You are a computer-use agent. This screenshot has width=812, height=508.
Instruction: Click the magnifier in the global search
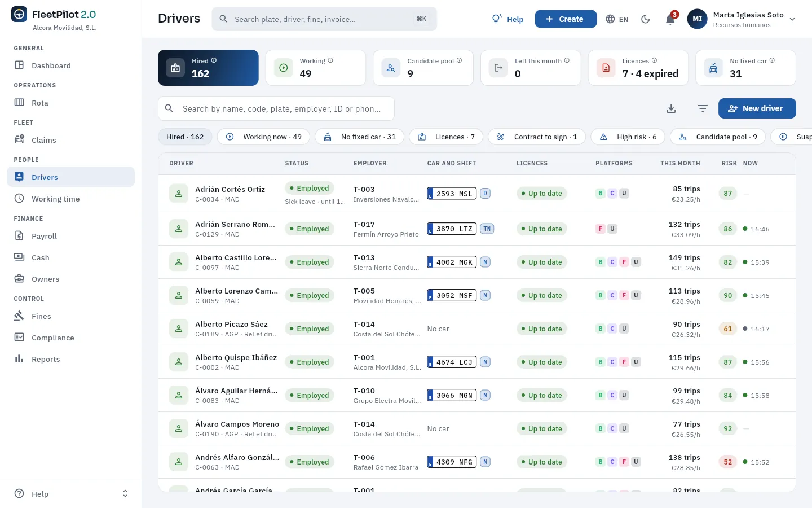tap(223, 19)
